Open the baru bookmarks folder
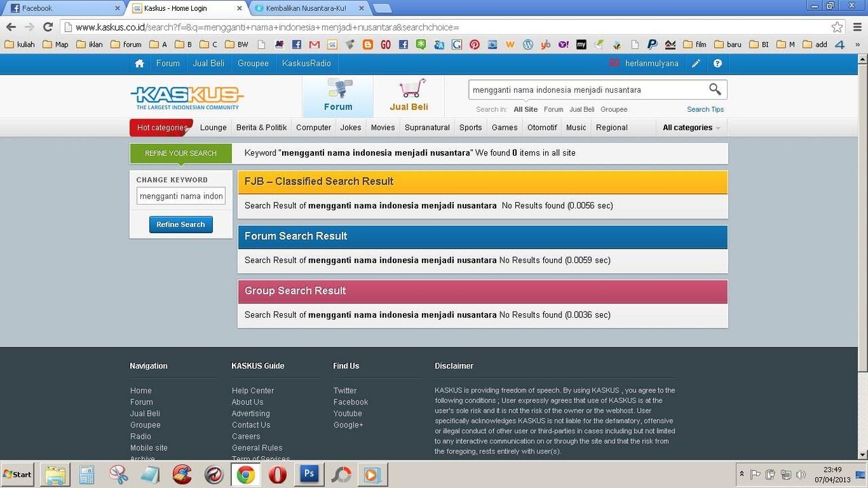This screenshot has height=488, width=868. [x=728, y=45]
